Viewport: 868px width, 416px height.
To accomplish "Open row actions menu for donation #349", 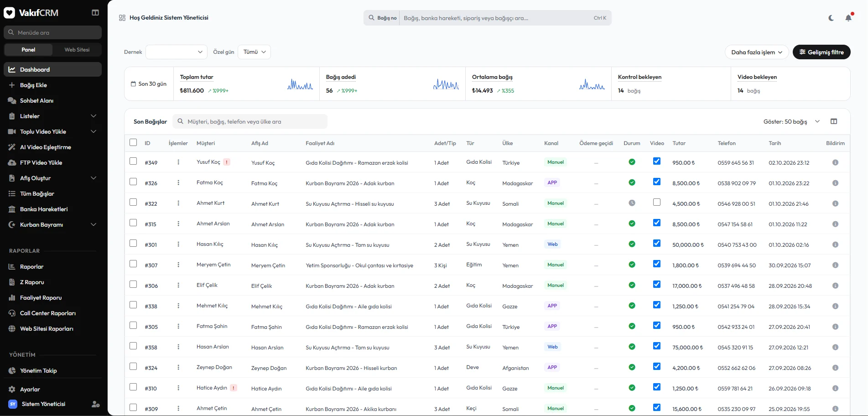I will [178, 162].
